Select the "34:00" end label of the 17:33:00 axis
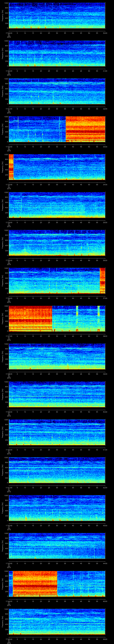The image size is (114, 644). coord(105,184)
